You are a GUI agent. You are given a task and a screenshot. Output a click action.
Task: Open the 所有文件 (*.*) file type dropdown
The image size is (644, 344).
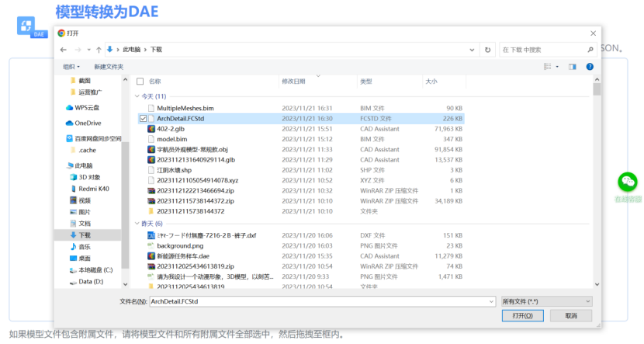point(547,301)
